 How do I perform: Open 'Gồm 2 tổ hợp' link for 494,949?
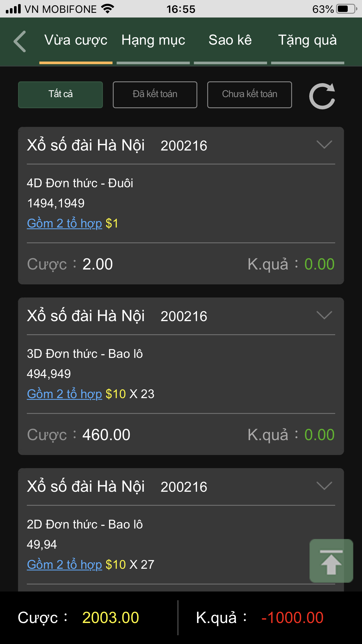64,394
